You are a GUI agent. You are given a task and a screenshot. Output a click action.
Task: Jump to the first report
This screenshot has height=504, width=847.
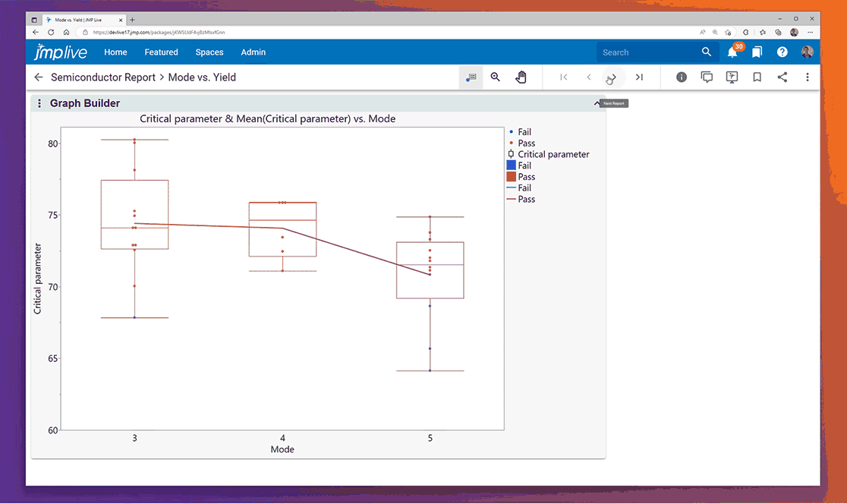click(563, 77)
